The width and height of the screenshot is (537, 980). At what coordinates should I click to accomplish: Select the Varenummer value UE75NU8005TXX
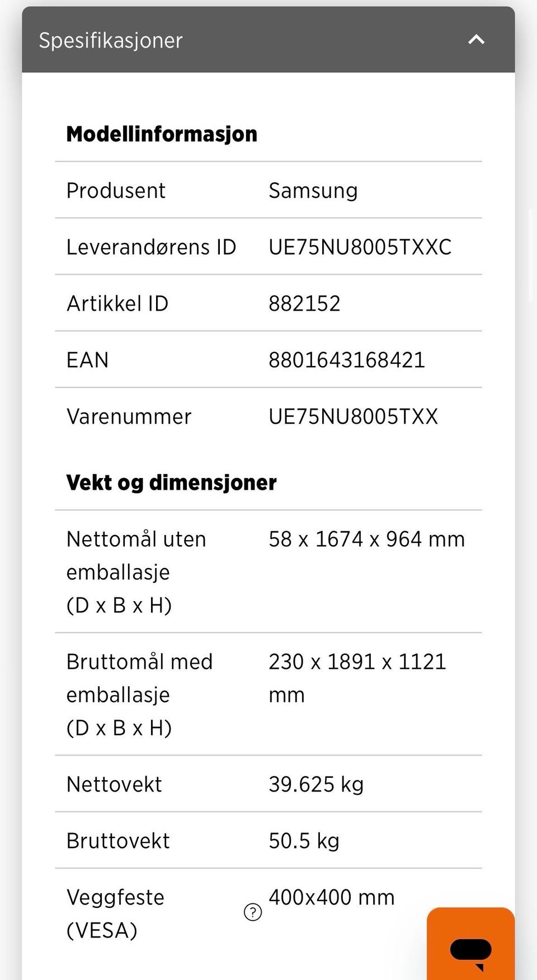pos(353,416)
